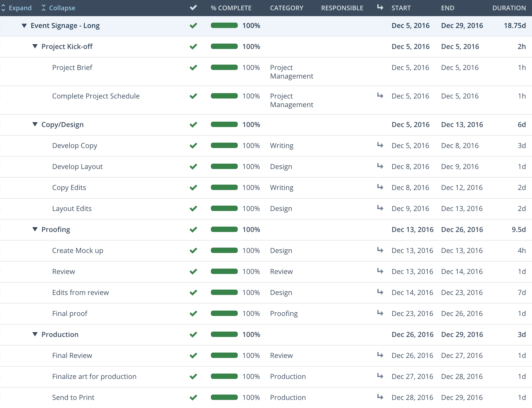
Task: Click dependency arrow for Layout Edits row
Action: [380, 208]
